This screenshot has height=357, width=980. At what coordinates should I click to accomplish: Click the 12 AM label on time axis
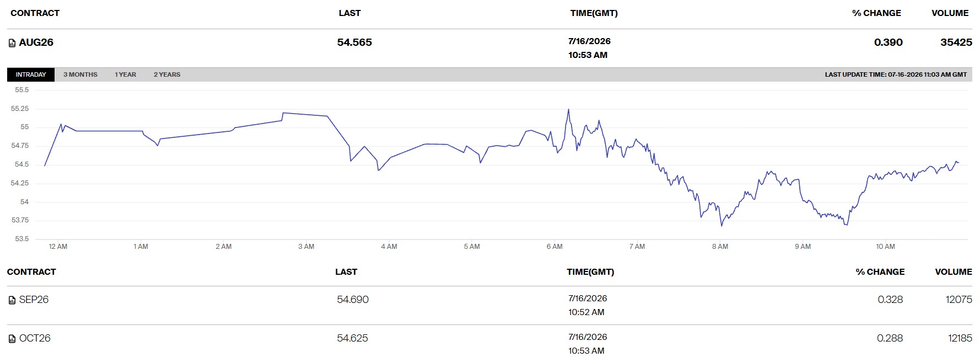click(x=58, y=247)
